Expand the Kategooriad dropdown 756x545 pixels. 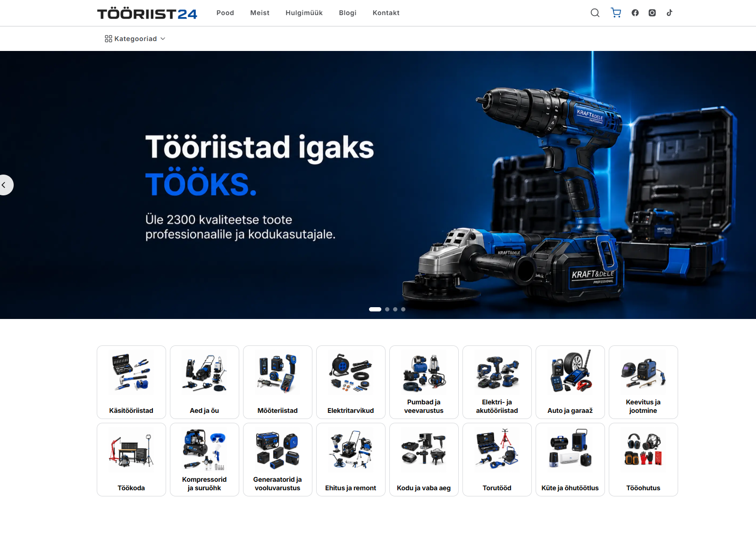135,39
